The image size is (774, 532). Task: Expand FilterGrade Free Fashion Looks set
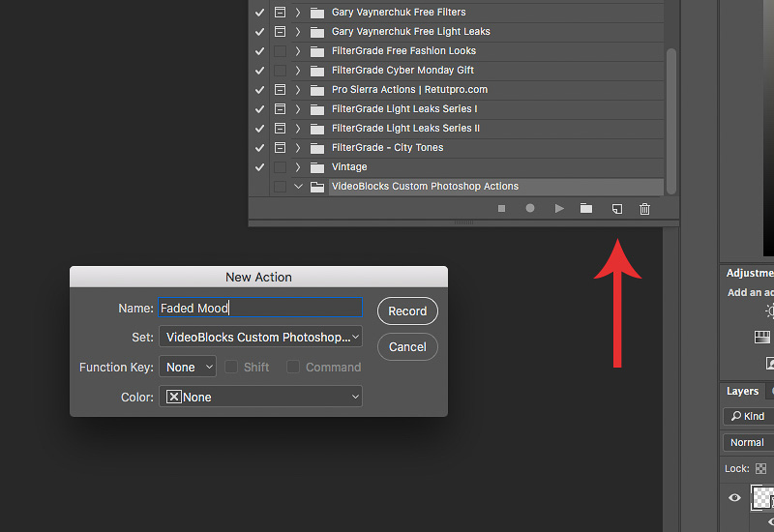tap(298, 50)
